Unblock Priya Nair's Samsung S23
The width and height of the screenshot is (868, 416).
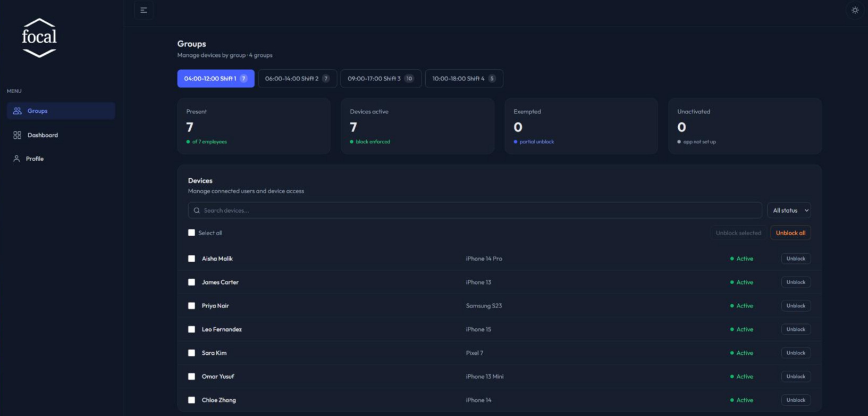(796, 306)
